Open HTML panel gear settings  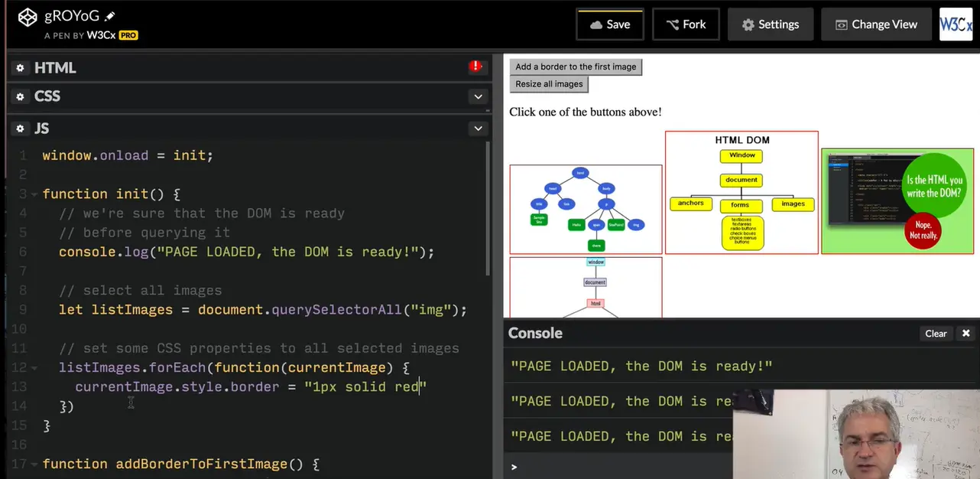[21, 68]
